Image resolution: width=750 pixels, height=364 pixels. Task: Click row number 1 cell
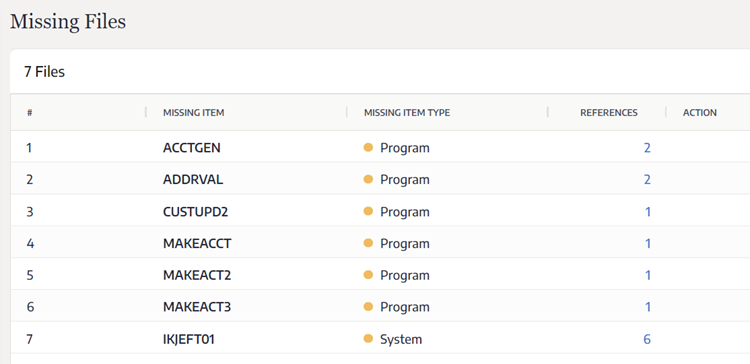point(29,148)
